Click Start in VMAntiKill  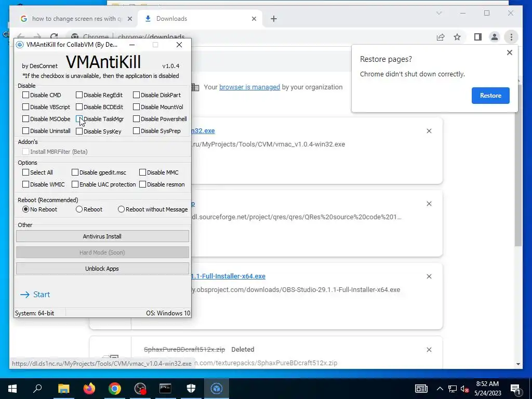35,295
